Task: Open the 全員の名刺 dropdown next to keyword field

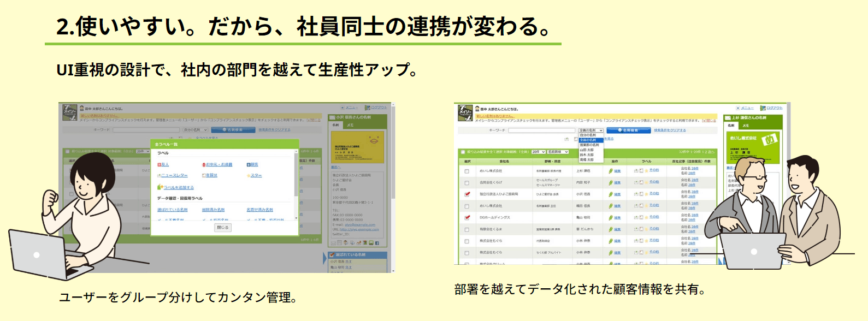Action: pos(591,130)
